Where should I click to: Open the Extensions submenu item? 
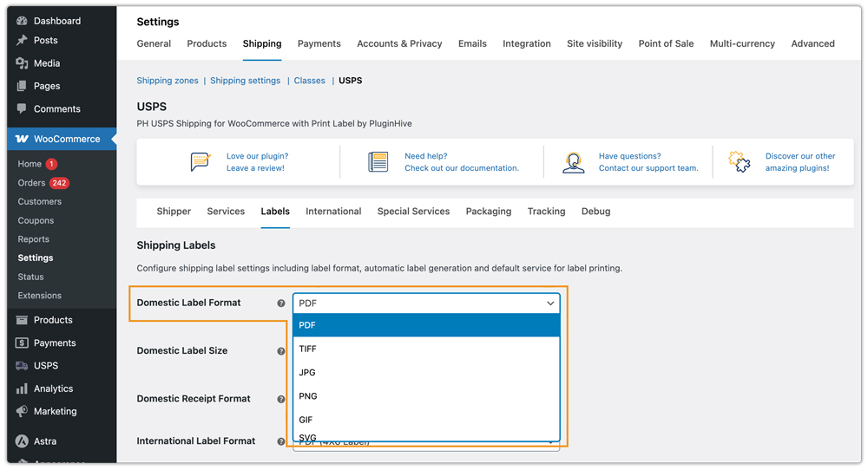click(x=39, y=296)
